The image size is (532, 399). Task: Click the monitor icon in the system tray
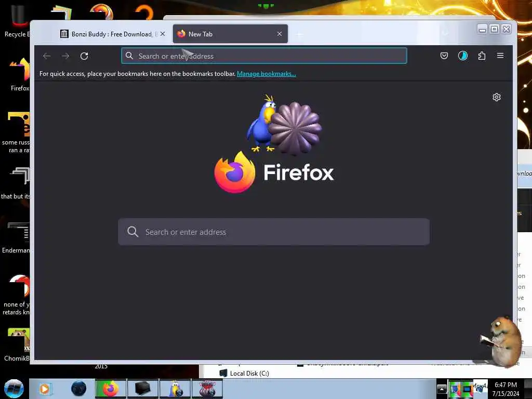pyautogui.click(x=467, y=389)
